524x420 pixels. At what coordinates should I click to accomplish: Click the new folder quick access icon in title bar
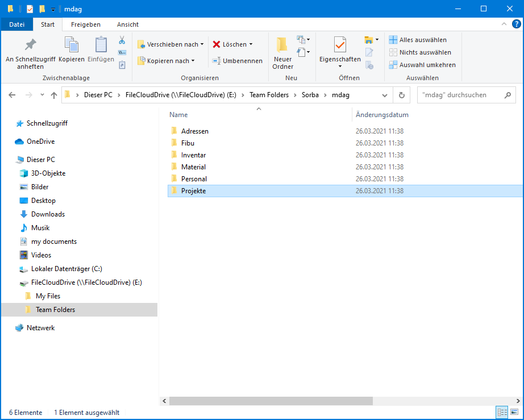[42, 9]
